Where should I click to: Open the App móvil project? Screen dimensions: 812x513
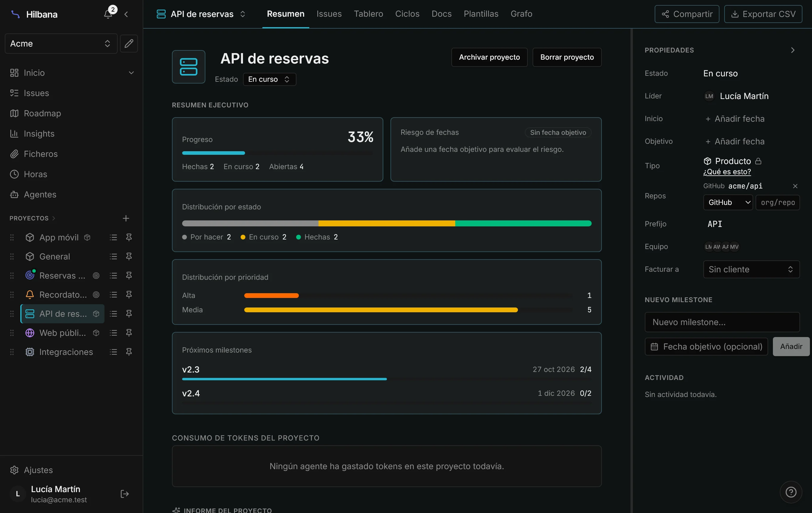click(59, 237)
